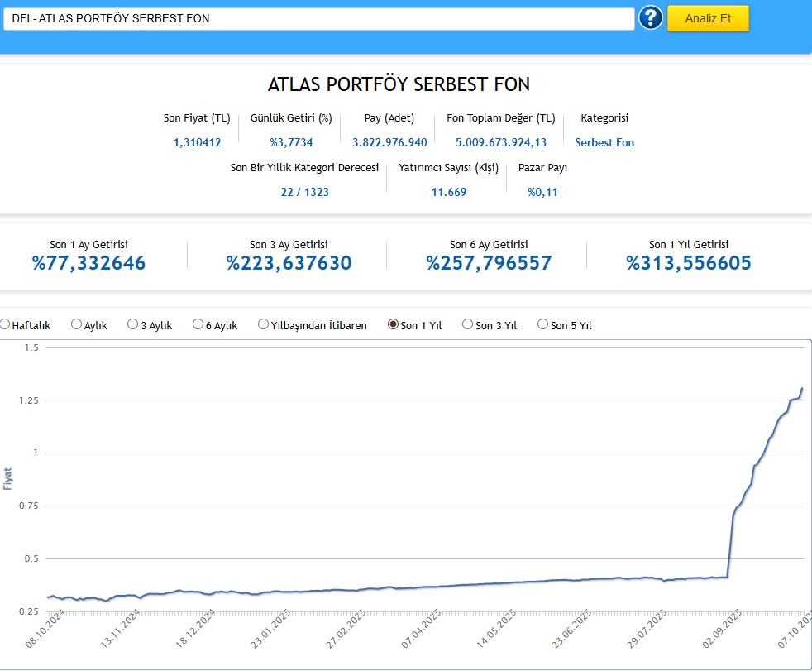Click the Son 6 Ay Getirisi value
Screen dimensions: 812x671
click(x=489, y=263)
